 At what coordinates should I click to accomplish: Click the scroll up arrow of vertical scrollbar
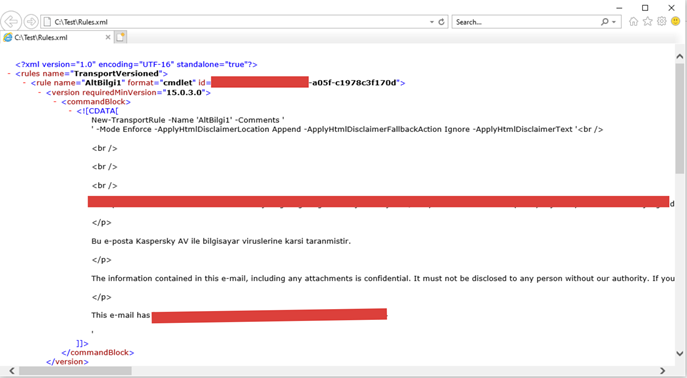tap(680, 56)
